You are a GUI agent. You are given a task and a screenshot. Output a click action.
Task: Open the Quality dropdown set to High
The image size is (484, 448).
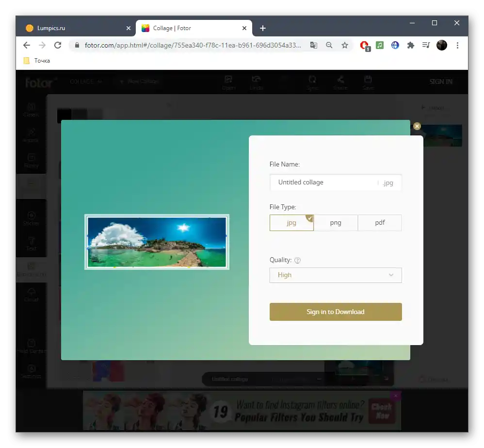336,275
